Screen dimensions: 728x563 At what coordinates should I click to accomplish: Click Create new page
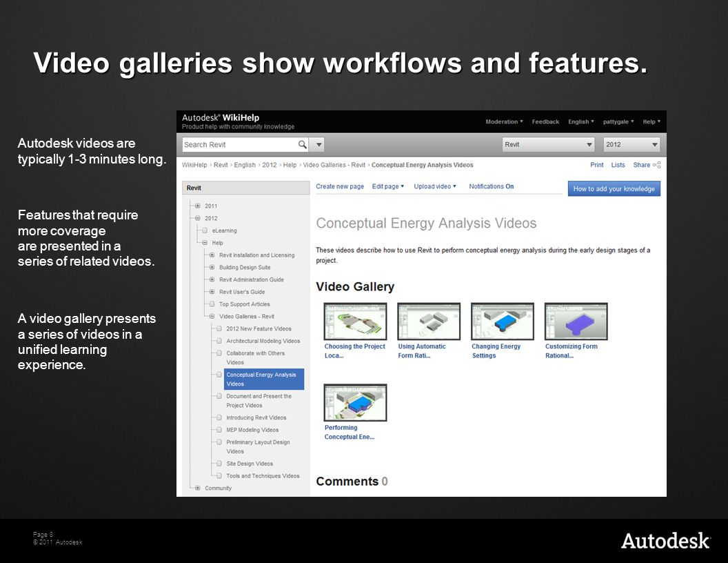[340, 186]
